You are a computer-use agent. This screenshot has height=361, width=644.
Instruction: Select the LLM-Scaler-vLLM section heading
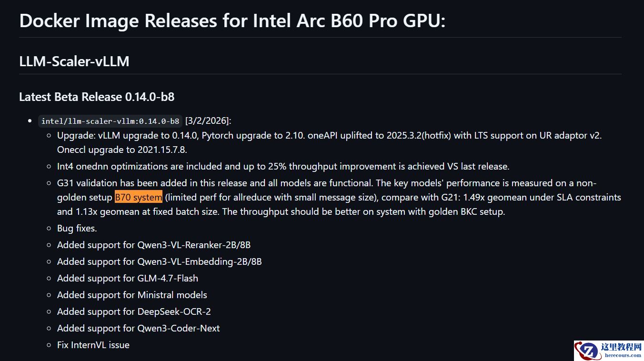(74, 61)
